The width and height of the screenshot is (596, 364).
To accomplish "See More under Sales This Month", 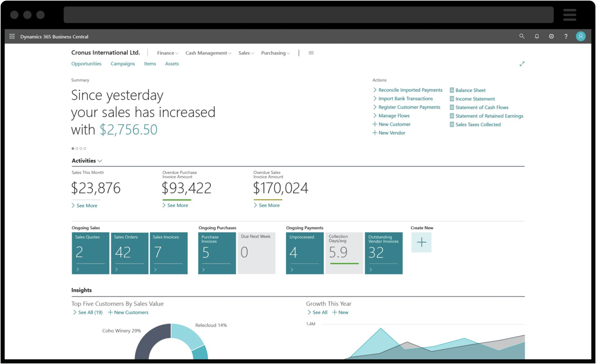I will 84,205.
